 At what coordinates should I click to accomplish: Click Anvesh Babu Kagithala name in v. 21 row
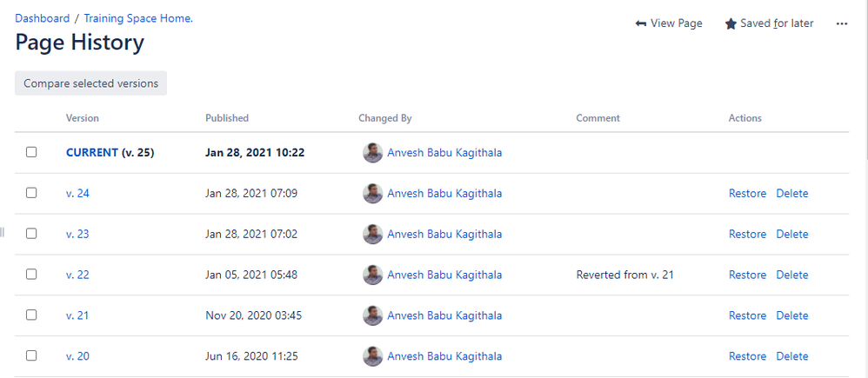(444, 315)
